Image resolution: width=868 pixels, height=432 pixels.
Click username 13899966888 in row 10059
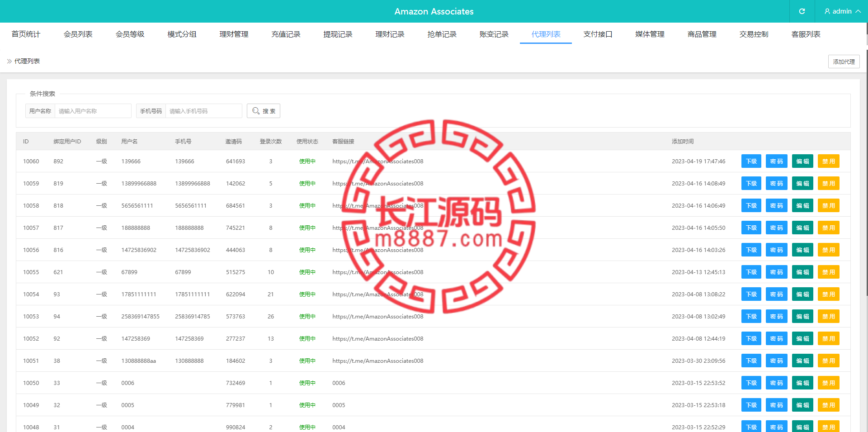coord(139,184)
